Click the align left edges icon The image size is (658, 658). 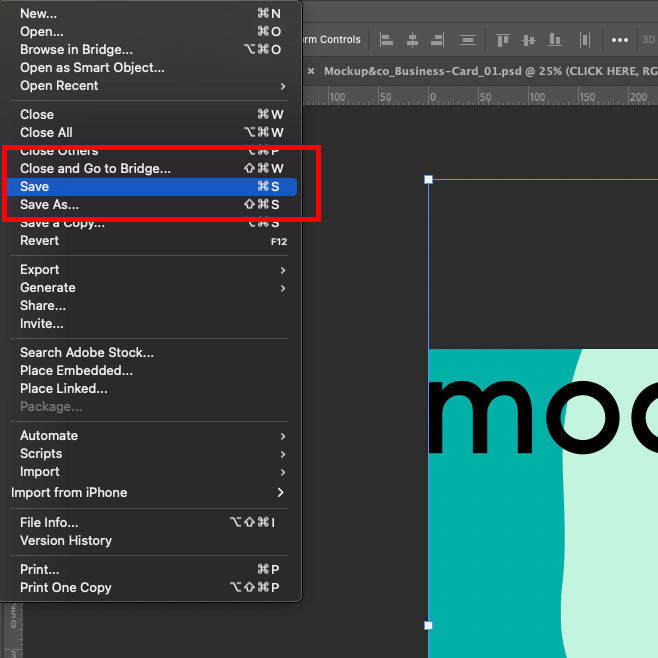[x=386, y=40]
